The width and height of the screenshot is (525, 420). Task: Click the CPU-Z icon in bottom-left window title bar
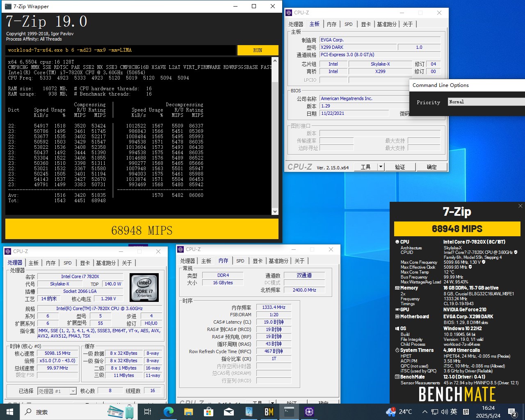coord(8,251)
